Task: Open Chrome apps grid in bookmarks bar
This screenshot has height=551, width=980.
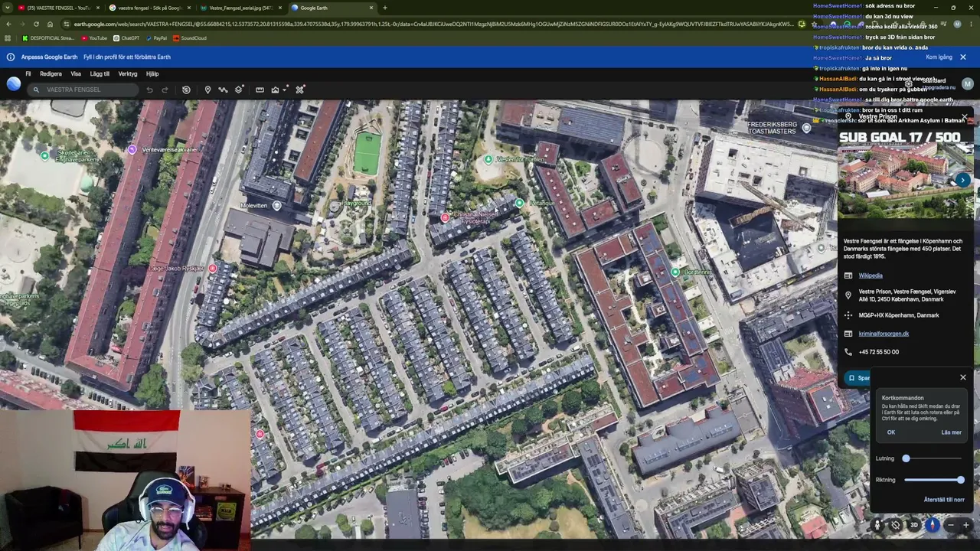Action: pyautogui.click(x=8, y=38)
